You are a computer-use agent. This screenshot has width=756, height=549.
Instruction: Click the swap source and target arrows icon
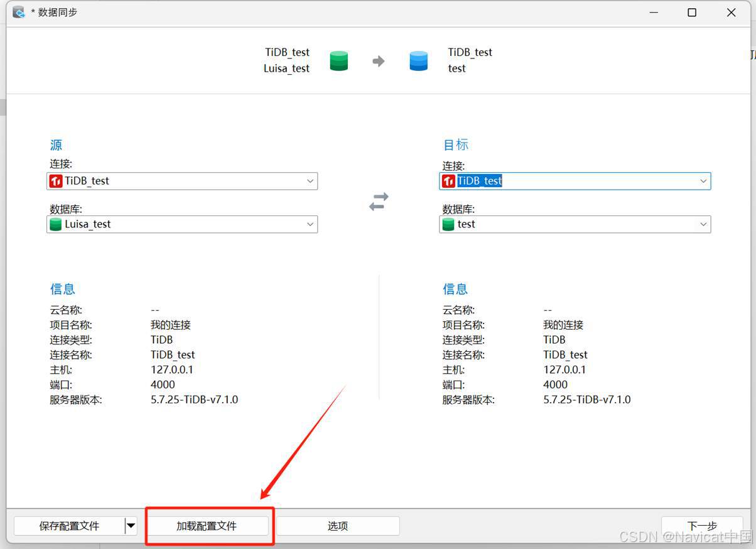[379, 202]
